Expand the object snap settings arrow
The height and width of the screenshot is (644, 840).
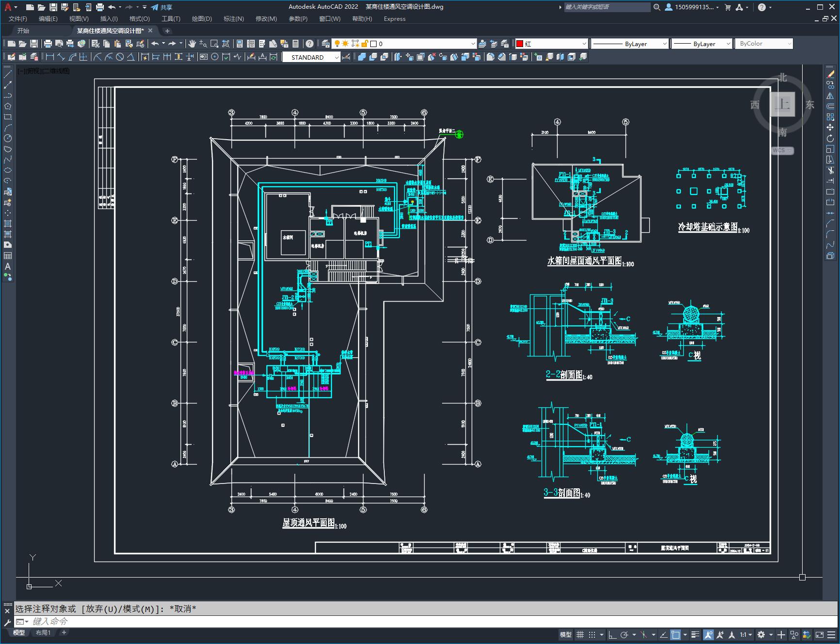685,634
